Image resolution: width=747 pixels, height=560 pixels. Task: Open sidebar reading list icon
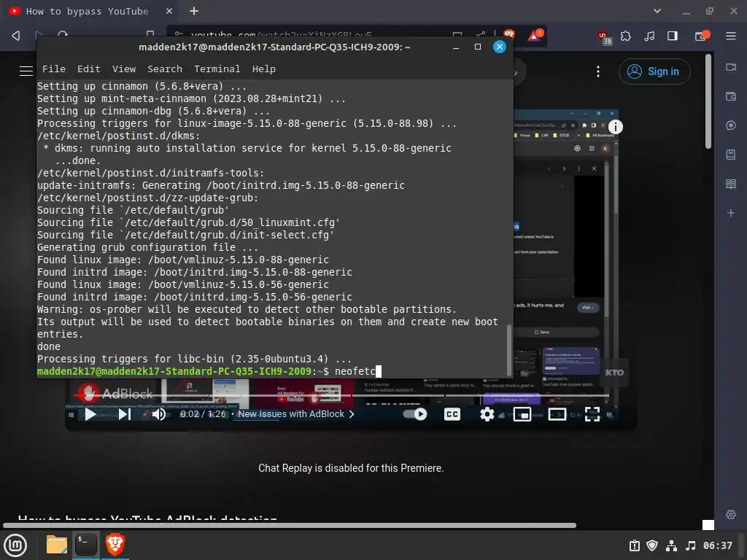pos(731,184)
